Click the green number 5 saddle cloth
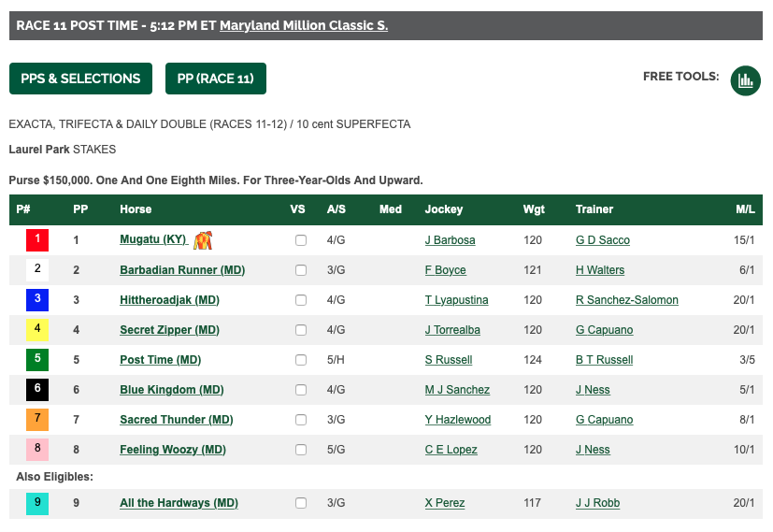This screenshot has height=532, width=773. pyautogui.click(x=37, y=360)
